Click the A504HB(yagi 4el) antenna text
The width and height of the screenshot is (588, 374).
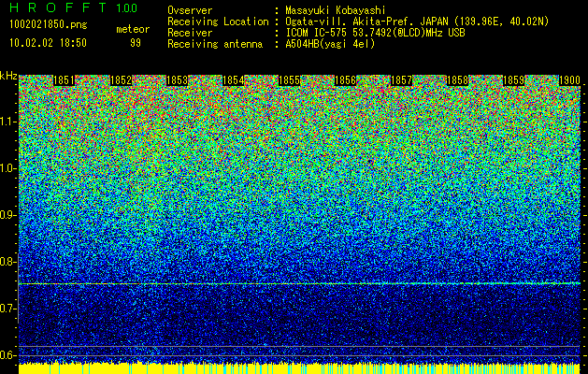click(x=330, y=44)
